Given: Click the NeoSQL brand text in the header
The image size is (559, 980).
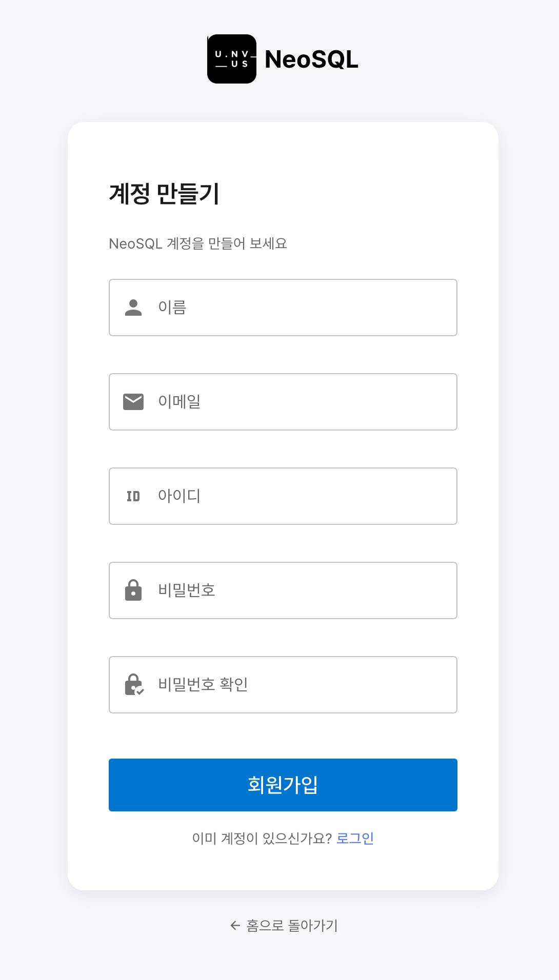Looking at the screenshot, I should click(311, 59).
